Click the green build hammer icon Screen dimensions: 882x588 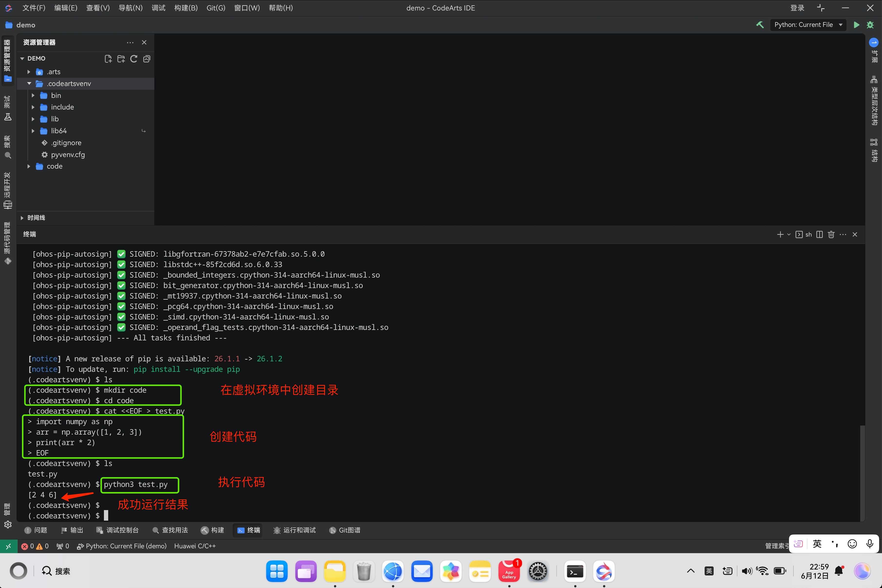(x=760, y=25)
